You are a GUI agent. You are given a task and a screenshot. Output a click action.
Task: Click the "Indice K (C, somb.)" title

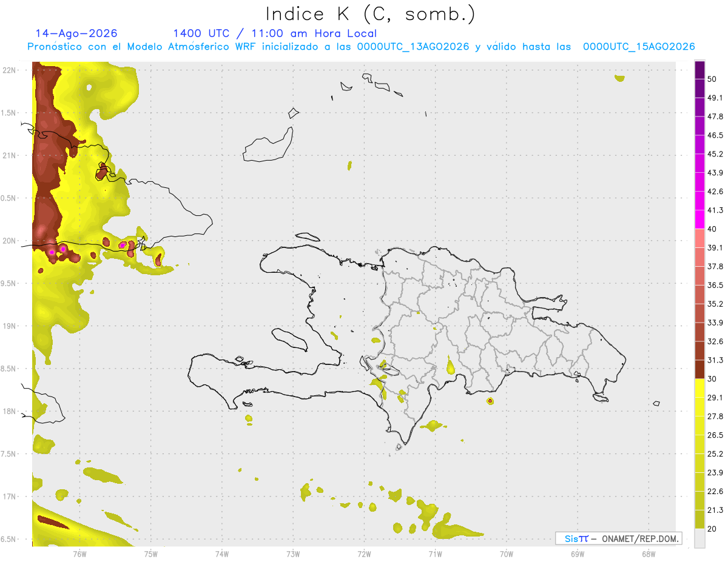[370, 14]
